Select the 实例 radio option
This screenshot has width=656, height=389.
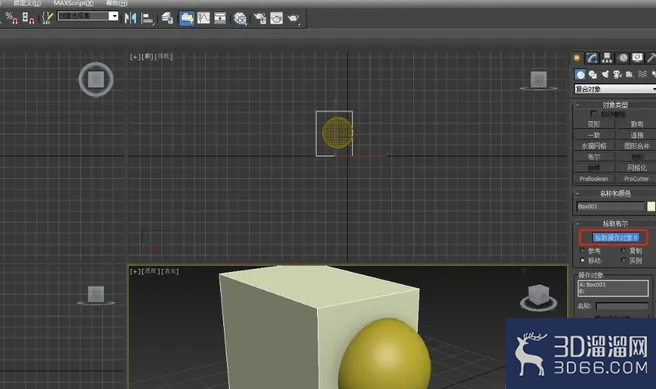623,260
